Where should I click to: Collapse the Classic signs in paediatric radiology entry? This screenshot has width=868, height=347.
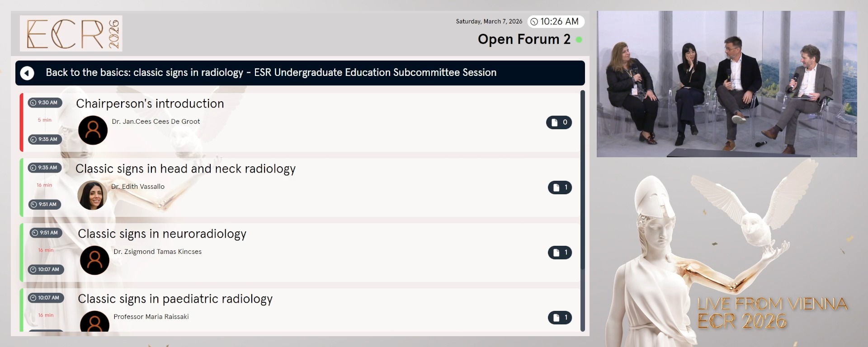click(176, 299)
